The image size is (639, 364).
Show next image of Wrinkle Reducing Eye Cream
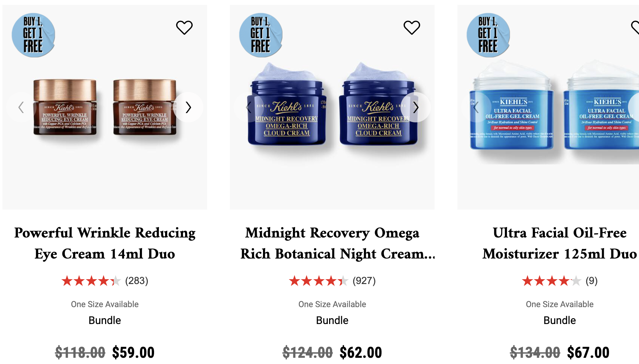188,107
